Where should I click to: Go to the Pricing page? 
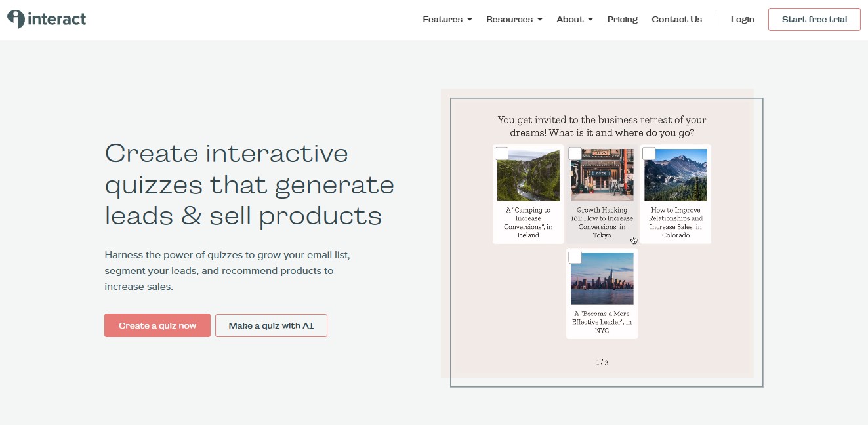point(622,20)
